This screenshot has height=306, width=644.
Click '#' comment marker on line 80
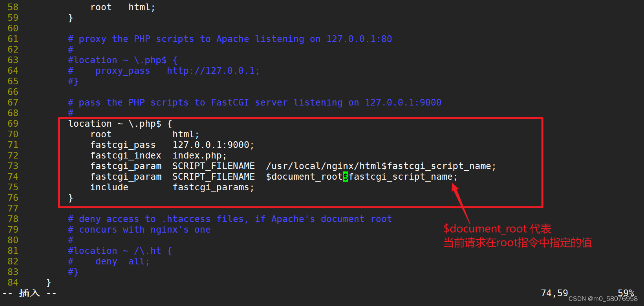[71, 240]
